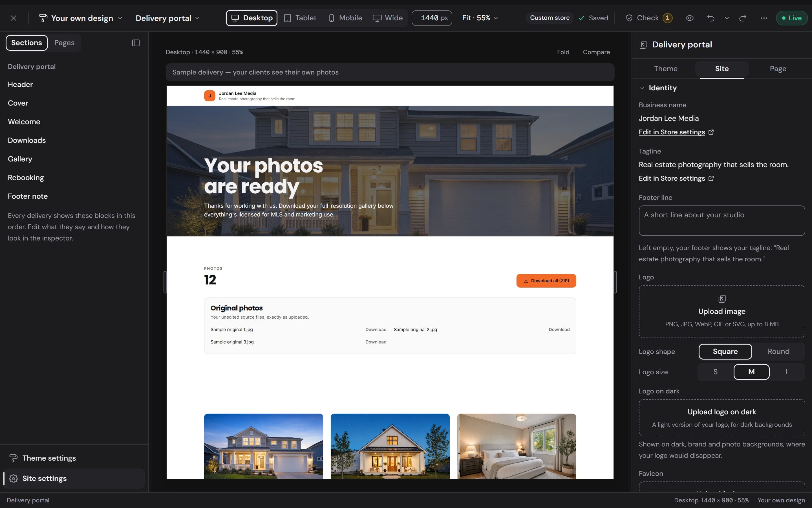Set Logo size to L

(787, 372)
